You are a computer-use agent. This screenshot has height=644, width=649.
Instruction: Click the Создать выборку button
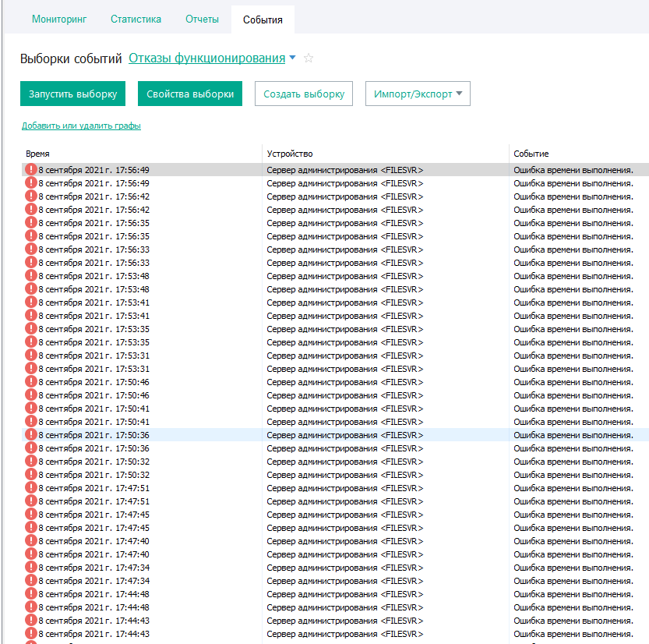(304, 94)
